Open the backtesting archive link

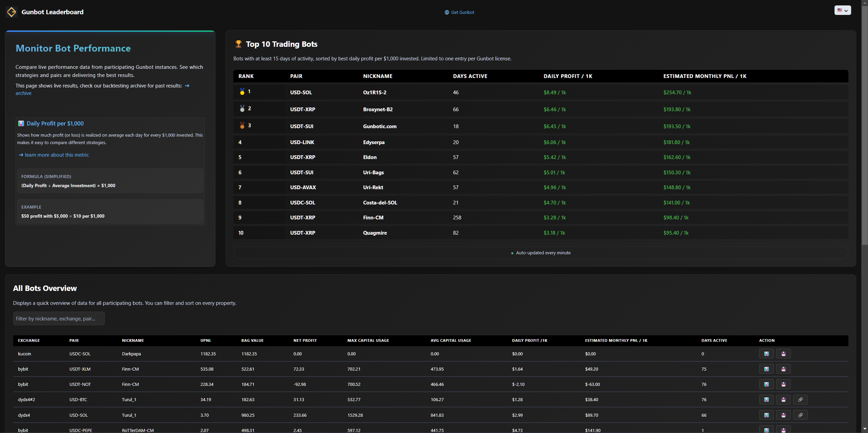(23, 93)
